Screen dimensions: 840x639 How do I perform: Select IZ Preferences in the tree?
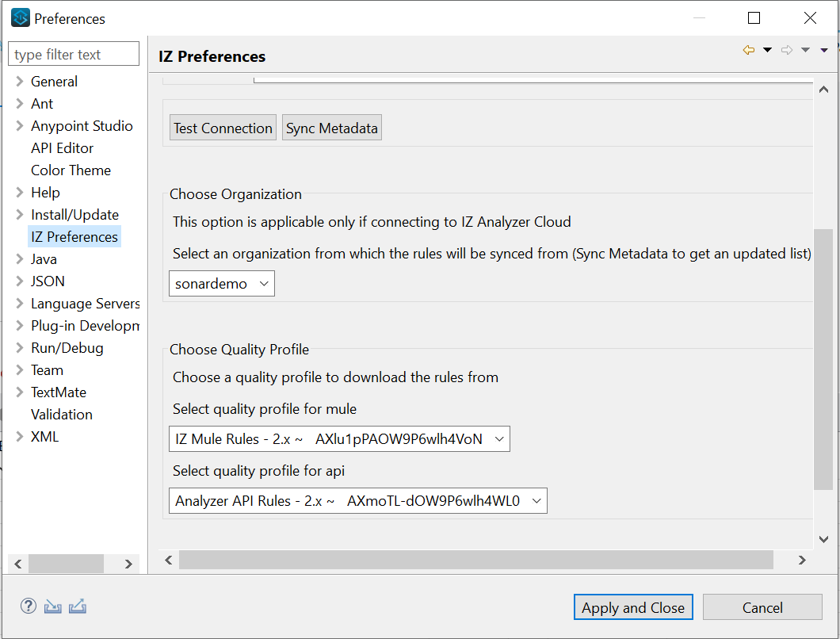(74, 236)
